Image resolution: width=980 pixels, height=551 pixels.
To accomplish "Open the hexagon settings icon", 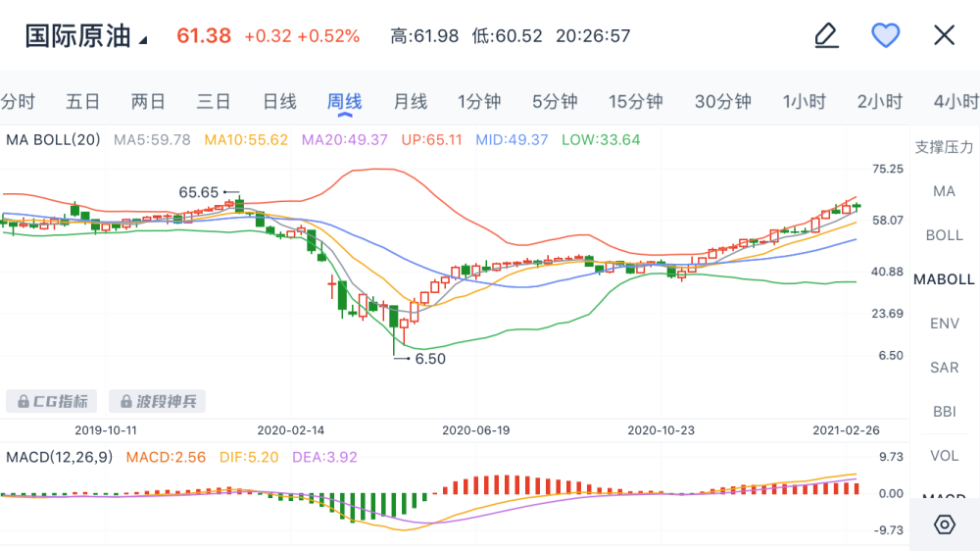I will pyautogui.click(x=944, y=525).
